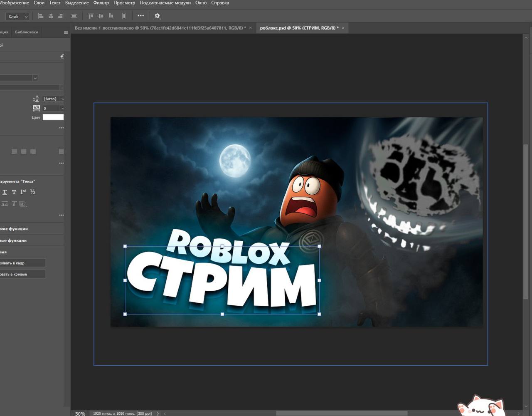Click the vertical canvas scrollbar

pos(525,221)
